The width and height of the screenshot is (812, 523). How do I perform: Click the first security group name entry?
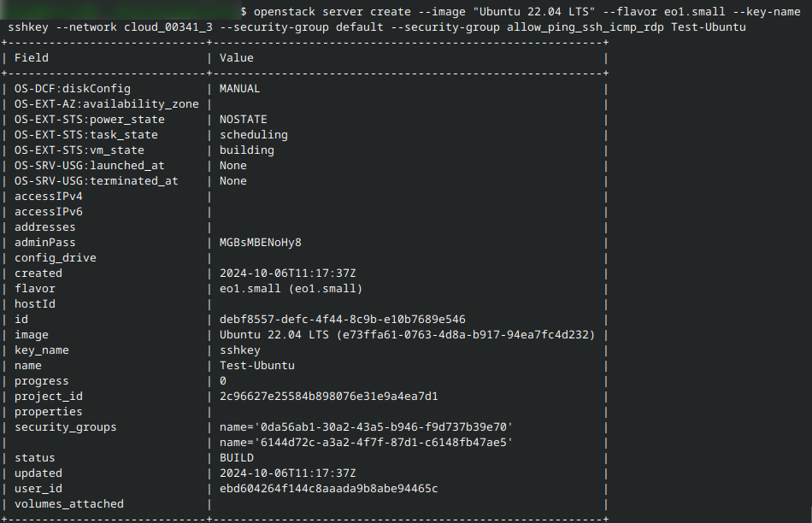coord(366,427)
